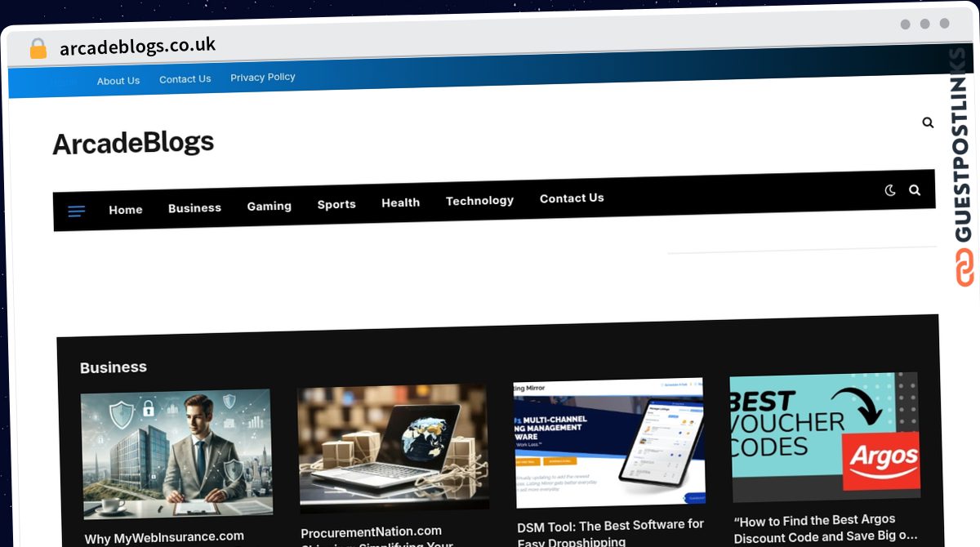Open DSM Tool dropshipping article title

[x=611, y=532]
